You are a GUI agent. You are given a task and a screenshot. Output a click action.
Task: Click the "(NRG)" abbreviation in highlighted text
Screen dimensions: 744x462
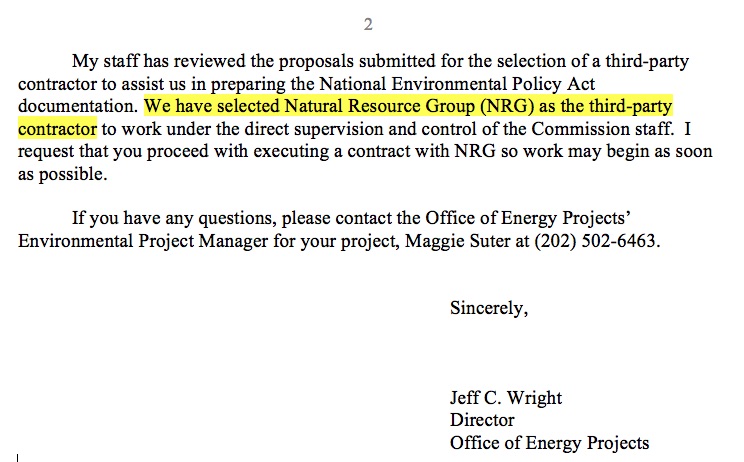[x=507, y=106]
